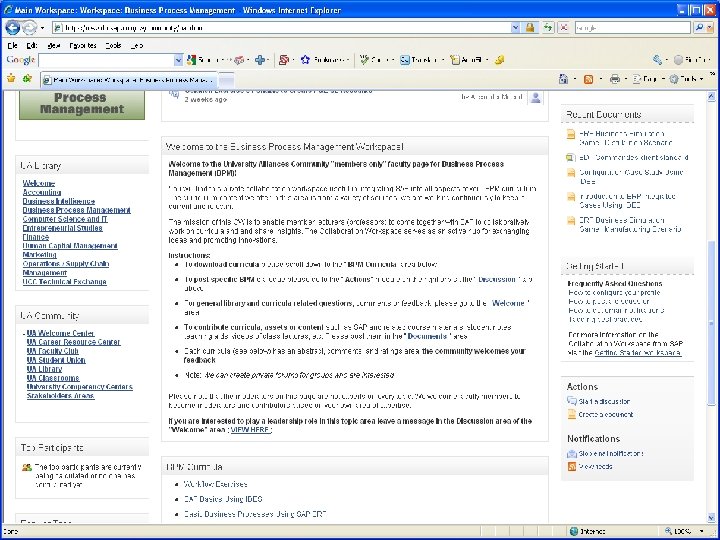The height and width of the screenshot is (540, 720).
Task: Click the VIEW HERE link in welcome text
Action: tap(250, 430)
